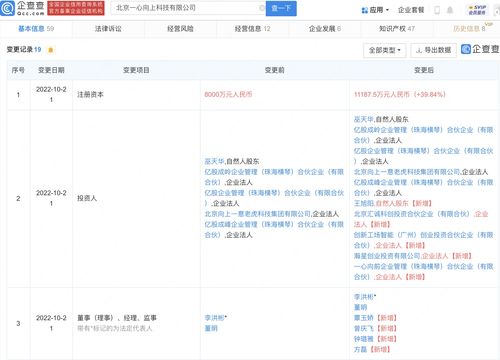Focus the company name search field
The height and width of the screenshot is (360, 500).
[x=187, y=8]
